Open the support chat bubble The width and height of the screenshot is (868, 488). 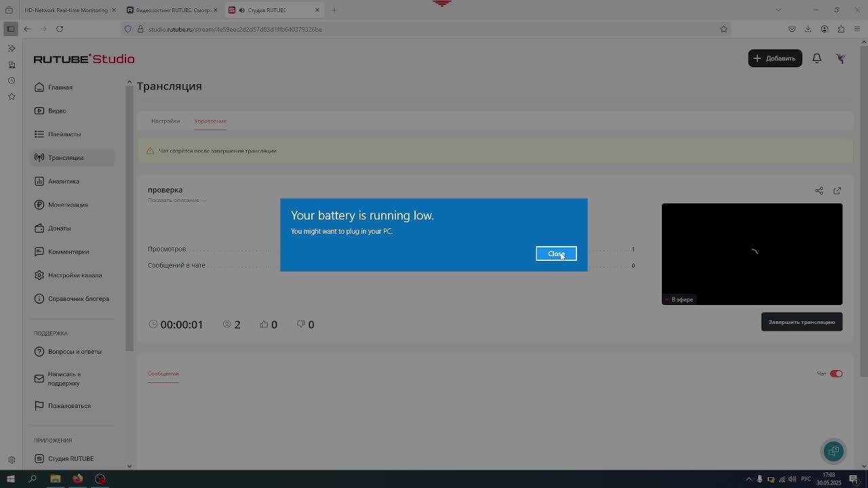(x=833, y=451)
